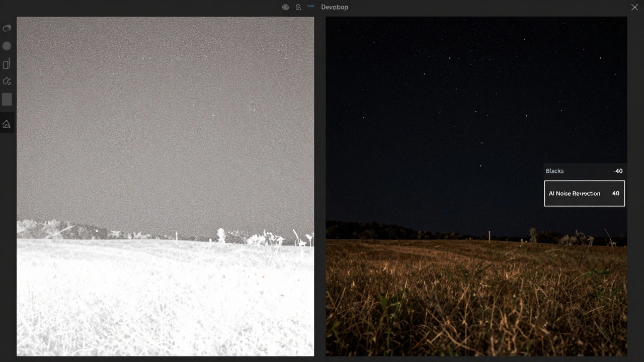
Task: Click the before-view grainy image thumbnail
Action: point(166,186)
